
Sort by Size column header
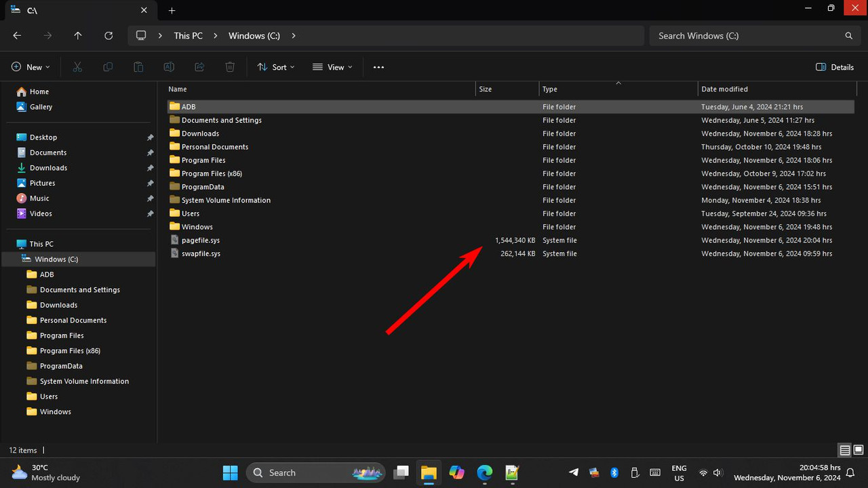(486, 89)
